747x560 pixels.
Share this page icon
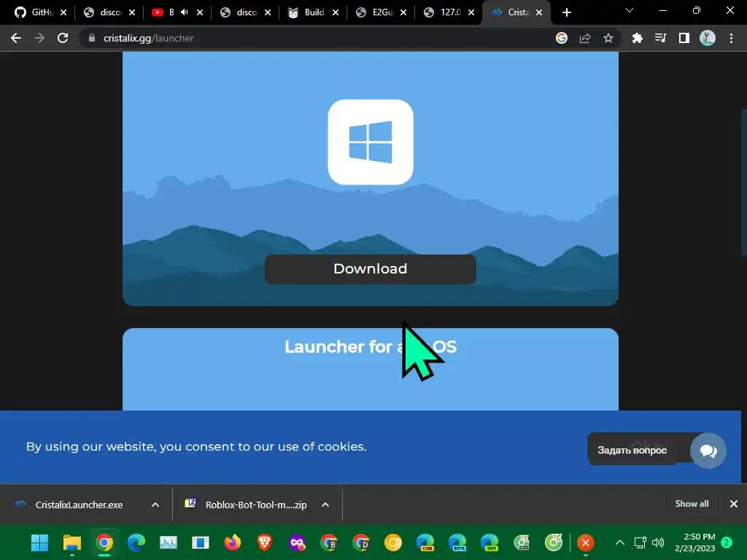(585, 38)
